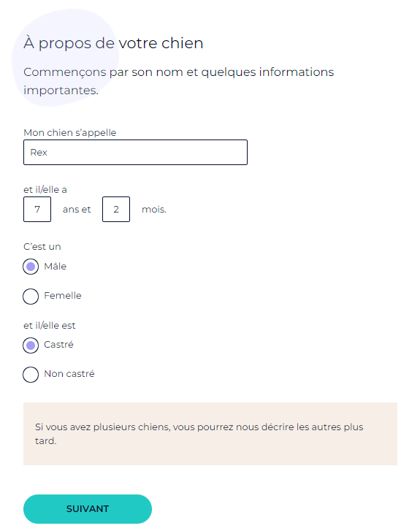This screenshot has height=531, width=420.
Task: Click the 'C'est un' label
Action: pyautogui.click(x=42, y=247)
